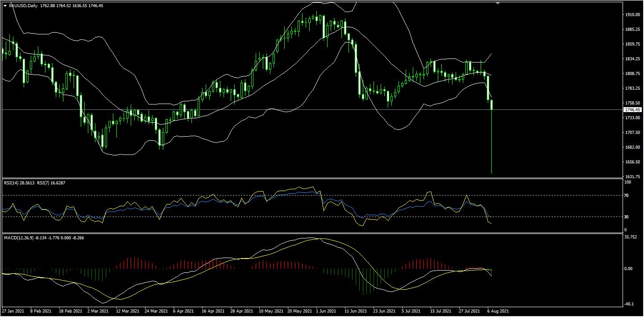Click the MACD 0.00 scale label
This screenshot has width=644, height=317.
[x=628, y=268]
